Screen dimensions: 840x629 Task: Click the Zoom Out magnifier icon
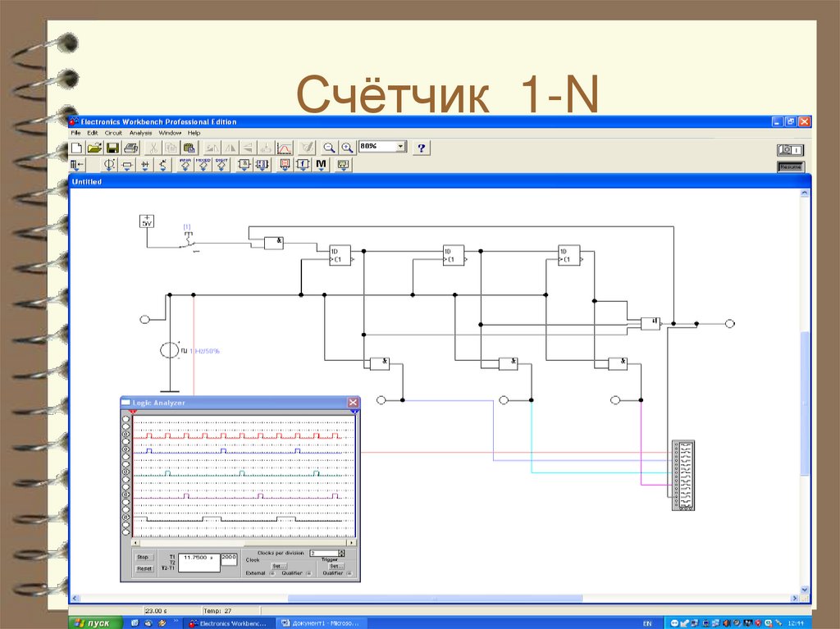(328, 148)
